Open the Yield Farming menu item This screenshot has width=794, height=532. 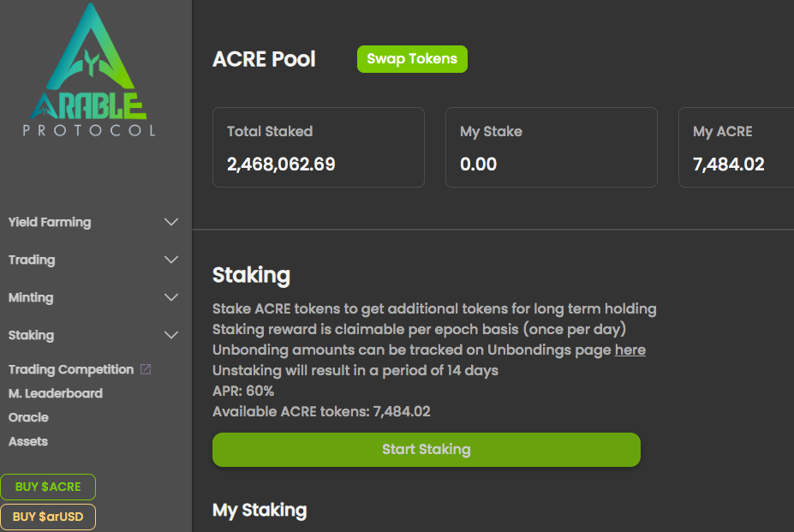[x=50, y=222]
